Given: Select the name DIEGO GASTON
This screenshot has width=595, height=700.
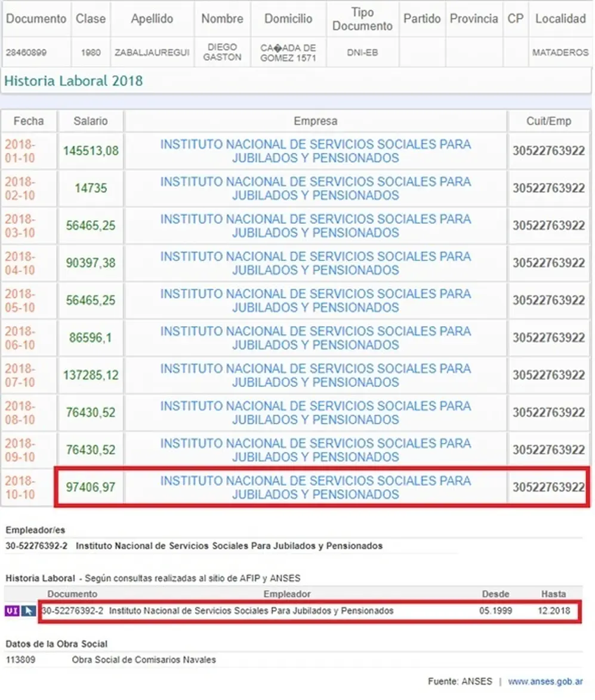Looking at the screenshot, I should 222,52.
